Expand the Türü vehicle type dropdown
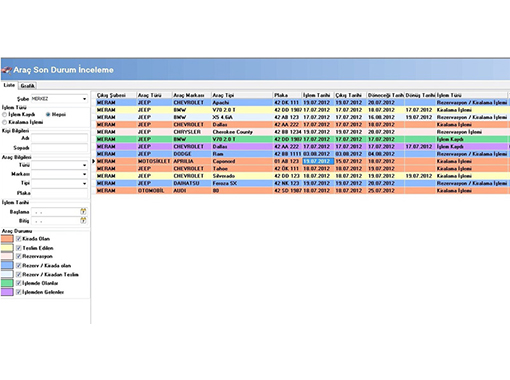This screenshot has width=510, height=380. [59, 165]
